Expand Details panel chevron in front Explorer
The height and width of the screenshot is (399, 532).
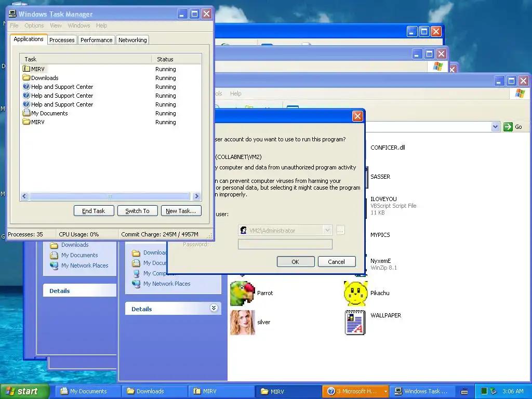click(214, 308)
